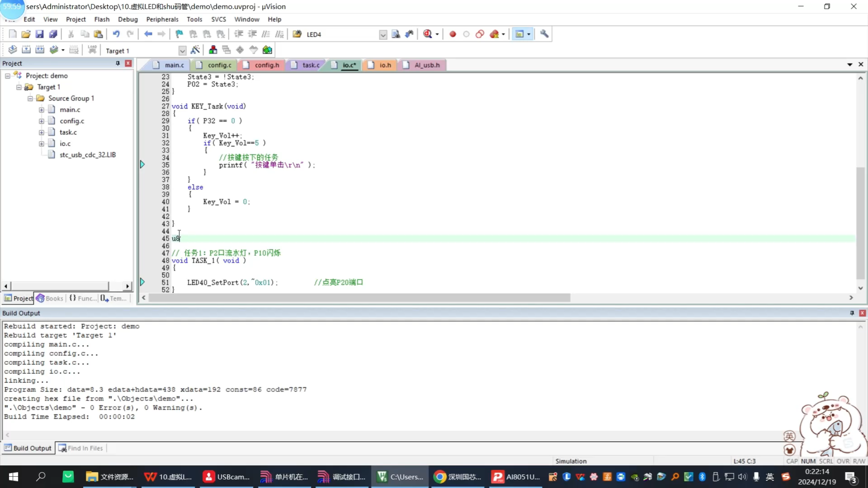
Task: Pin the Project panel
Action: tap(117, 63)
